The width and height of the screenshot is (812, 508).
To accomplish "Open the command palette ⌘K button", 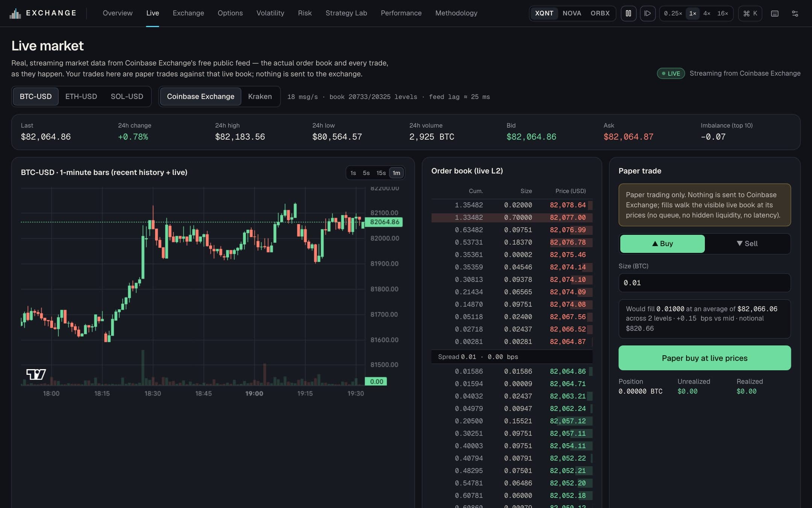I will coord(750,14).
